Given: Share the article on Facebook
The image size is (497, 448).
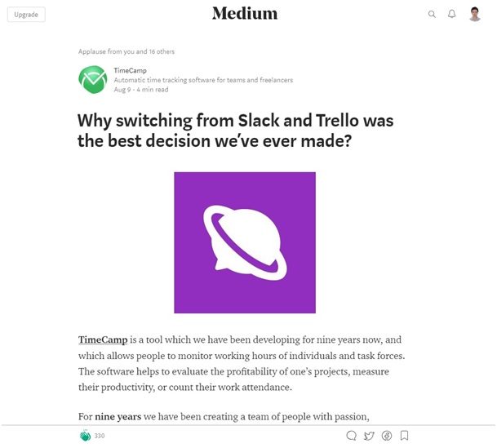Looking at the screenshot, I should (387, 436).
